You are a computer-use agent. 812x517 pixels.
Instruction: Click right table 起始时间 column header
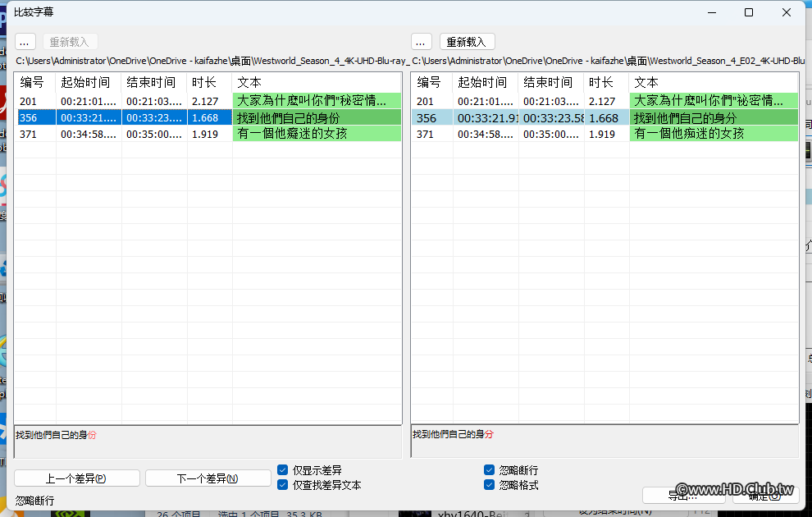(x=486, y=82)
